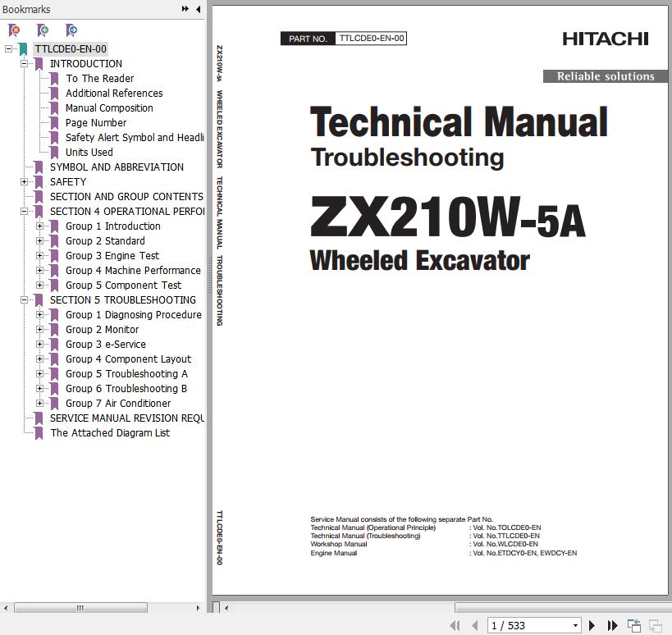Screen dimensions: 672x635
Task: Open Safety Alert Symbol bookmark
Action: click(x=135, y=138)
